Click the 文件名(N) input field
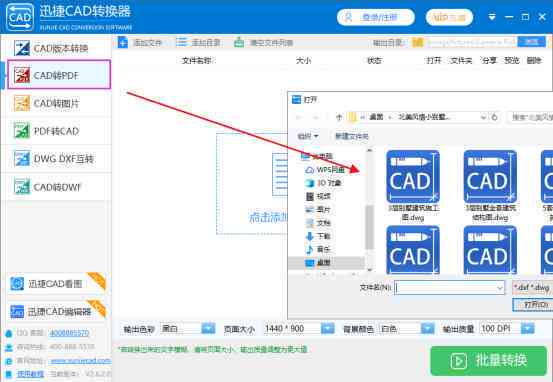This screenshot has width=553, height=382. 449,288
